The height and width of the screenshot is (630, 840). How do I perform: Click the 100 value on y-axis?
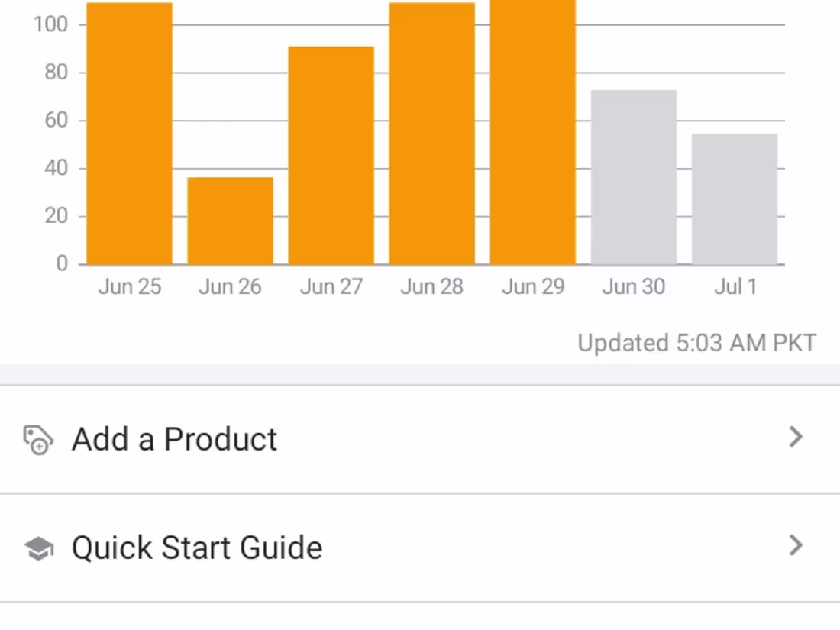pyautogui.click(x=50, y=24)
